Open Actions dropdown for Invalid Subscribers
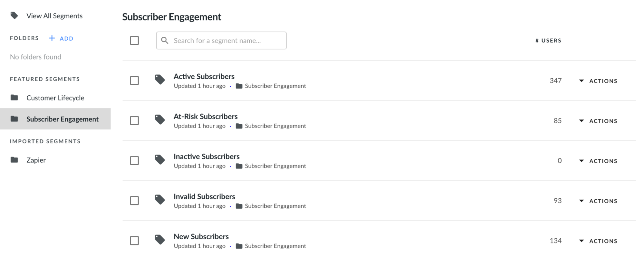 (x=598, y=201)
